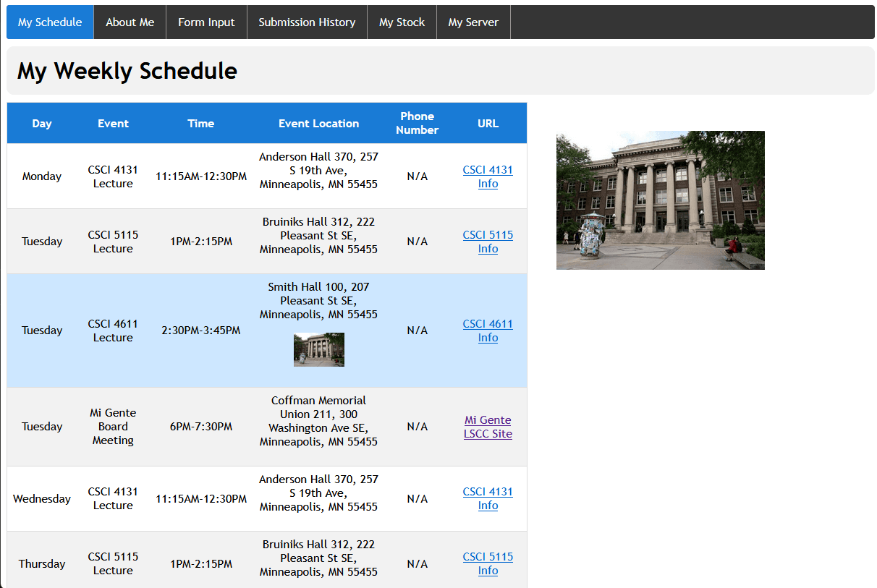The width and height of the screenshot is (877, 588).
Task: Click the Mi Gente row N/A phone cell
Action: point(418,427)
